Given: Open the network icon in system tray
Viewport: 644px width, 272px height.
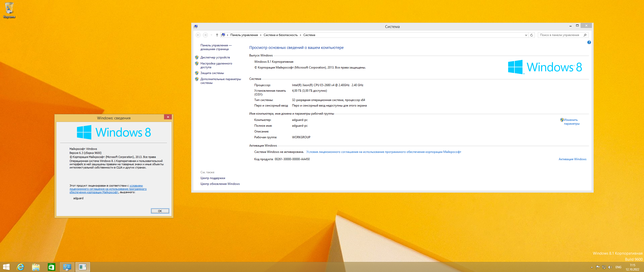Looking at the screenshot, I should tap(604, 267).
